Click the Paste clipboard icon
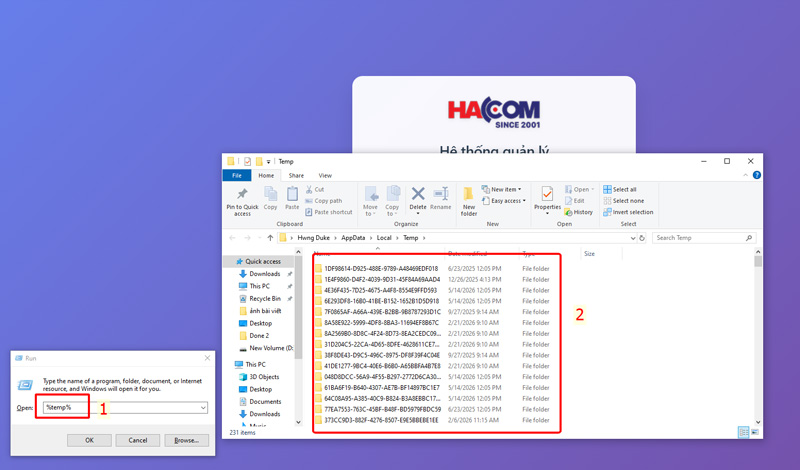Viewport: 800px width, 470px height. pos(292,194)
